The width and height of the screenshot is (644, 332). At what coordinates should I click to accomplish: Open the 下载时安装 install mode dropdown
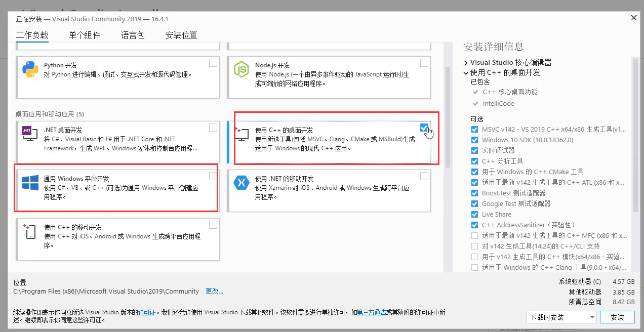click(561, 317)
